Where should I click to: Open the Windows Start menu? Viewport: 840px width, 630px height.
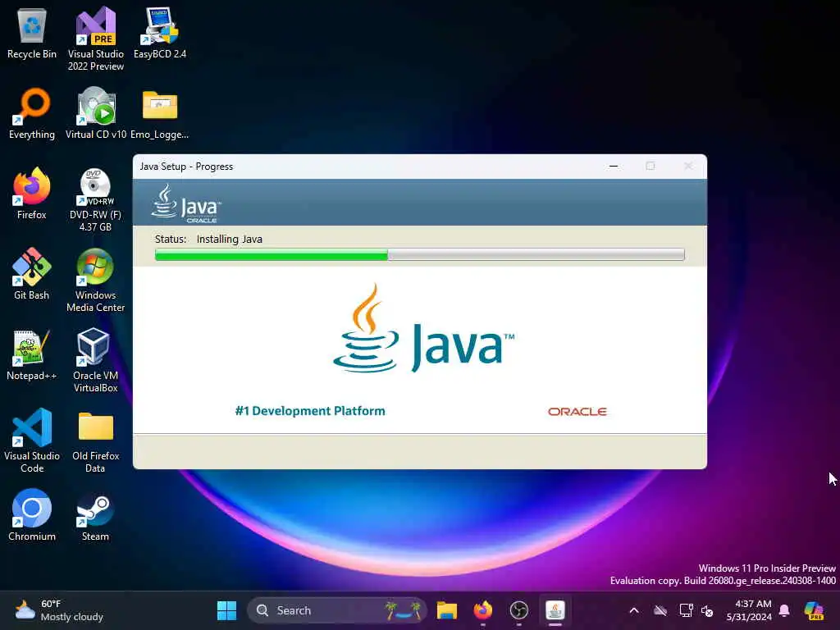[x=226, y=610]
